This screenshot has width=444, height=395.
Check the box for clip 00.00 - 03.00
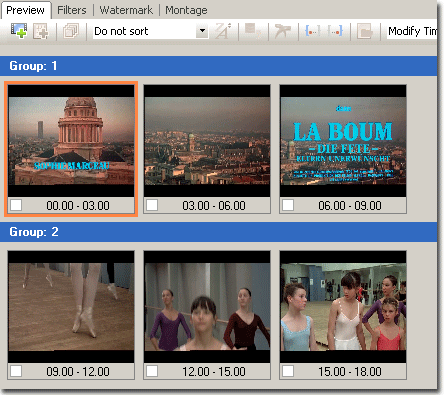point(16,205)
